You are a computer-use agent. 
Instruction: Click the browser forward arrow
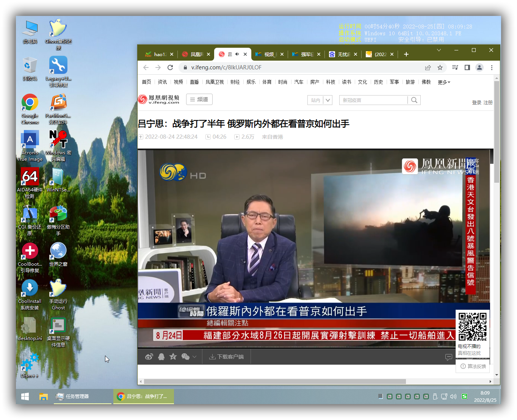[158, 67]
